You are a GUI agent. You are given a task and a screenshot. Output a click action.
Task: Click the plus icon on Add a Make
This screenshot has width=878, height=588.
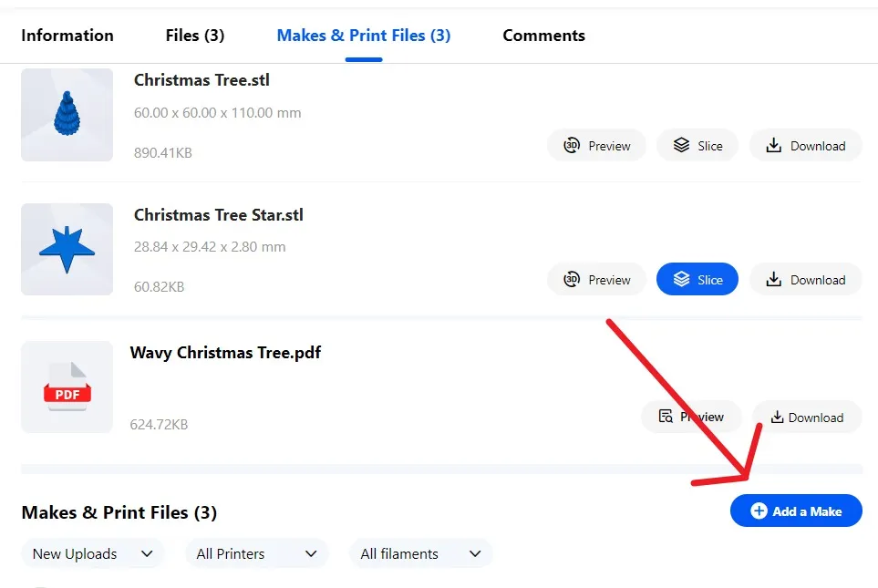pyautogui.click(x=759, y=511)
